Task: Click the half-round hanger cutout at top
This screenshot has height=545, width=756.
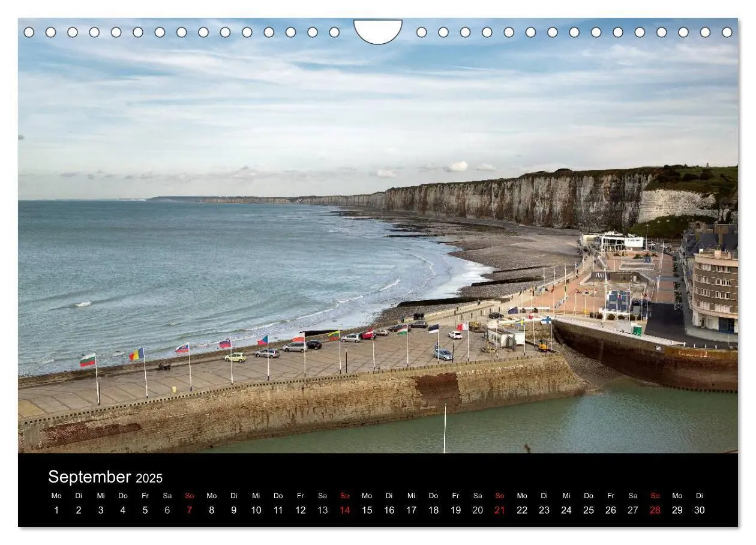Action: 378,31
